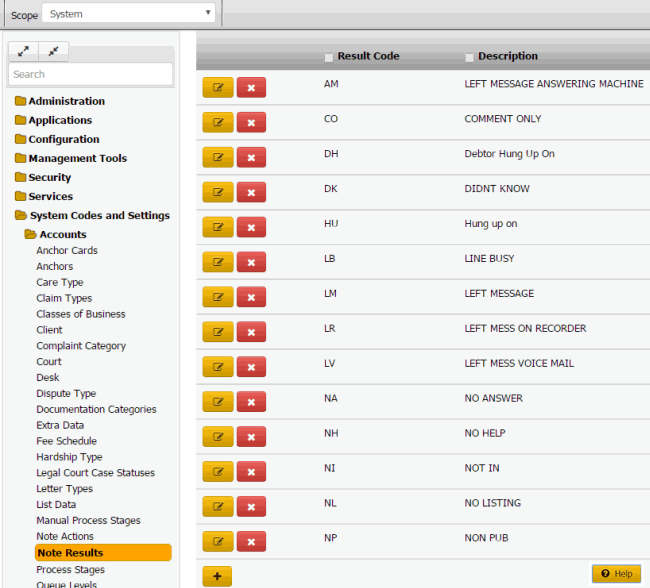Viewport: 650px width, 588px height.
Task: Open Process Stages from the sidebar
Action: [70, 569]
